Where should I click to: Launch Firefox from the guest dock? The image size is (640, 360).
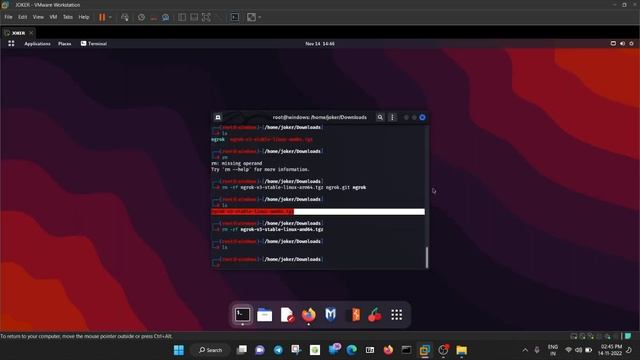coord(309,315)
